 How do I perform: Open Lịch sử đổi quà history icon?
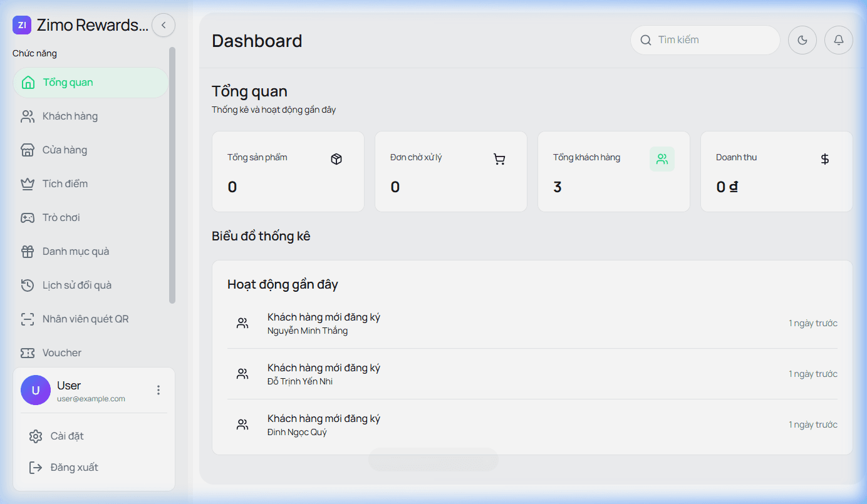(x=28, y=285)
